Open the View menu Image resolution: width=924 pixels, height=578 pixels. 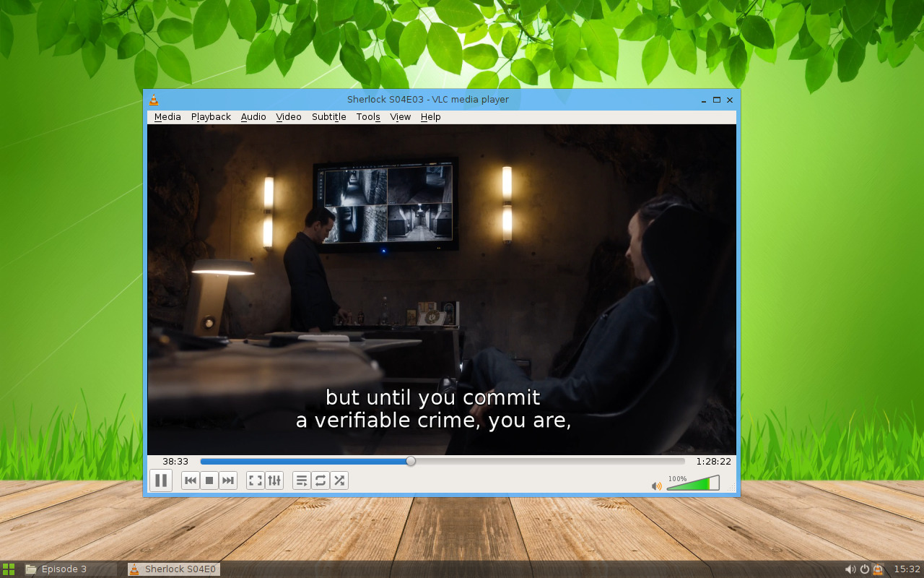click(x=400, y=116)
